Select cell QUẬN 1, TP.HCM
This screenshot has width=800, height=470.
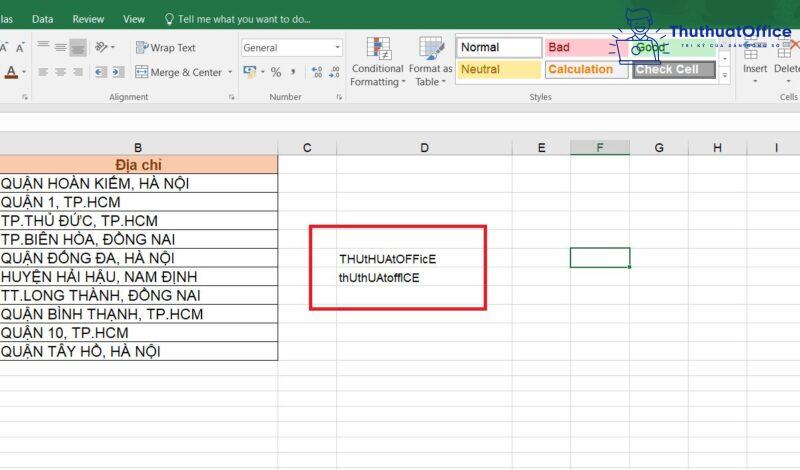tap(138, 202)
